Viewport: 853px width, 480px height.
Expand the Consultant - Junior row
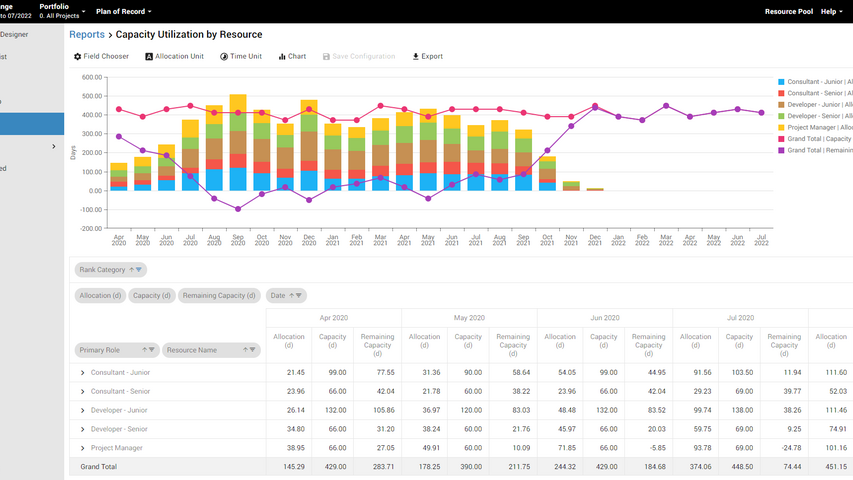pyautogui.click(x=83, y=372)
